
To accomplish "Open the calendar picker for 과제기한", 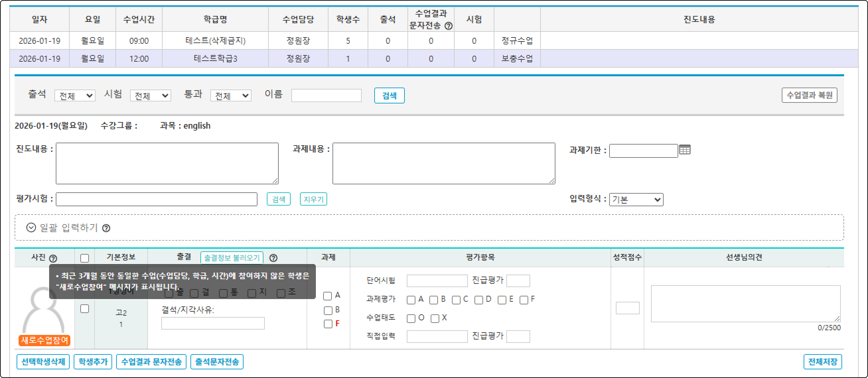I will point(685,150).
